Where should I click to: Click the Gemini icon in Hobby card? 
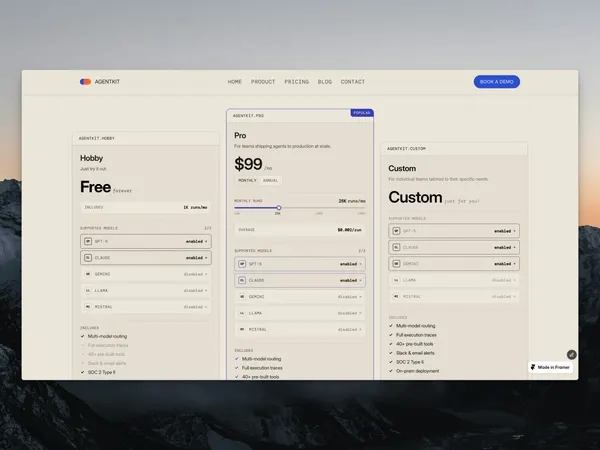pos(88,274)
